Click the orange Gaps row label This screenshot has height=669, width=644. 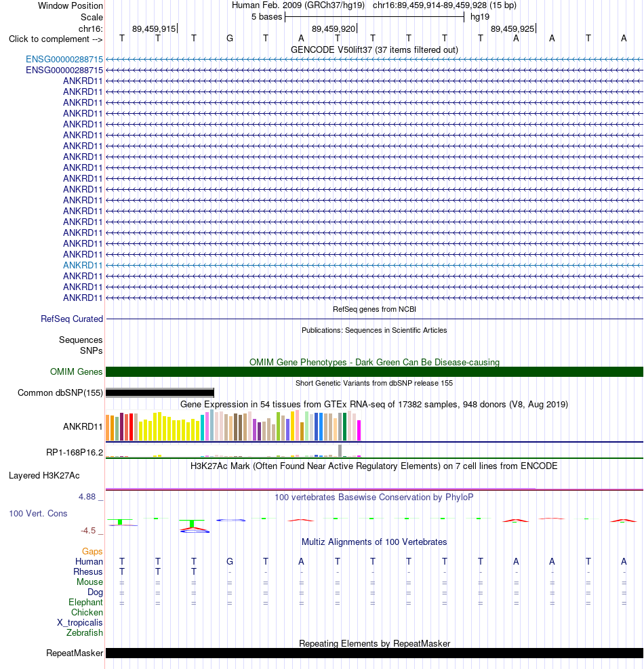point(92,552)
